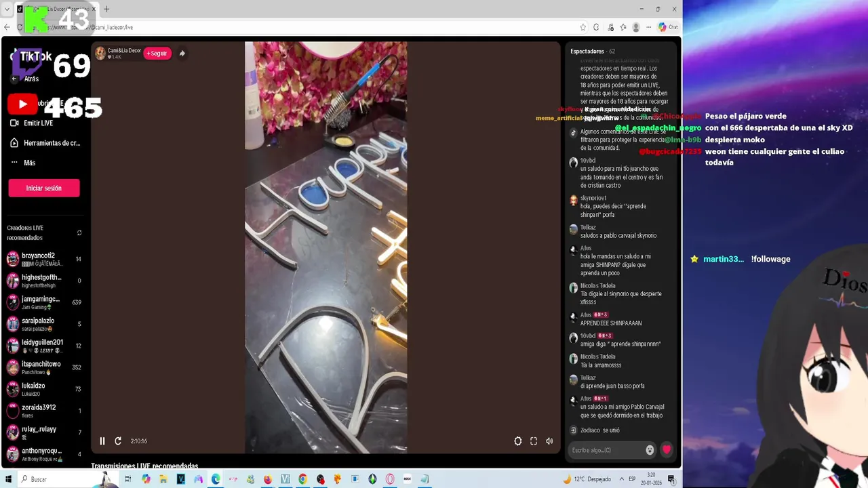Expand hidden system tray icons chevron
The image size is (868, 488).
click(x=620, y=479)
